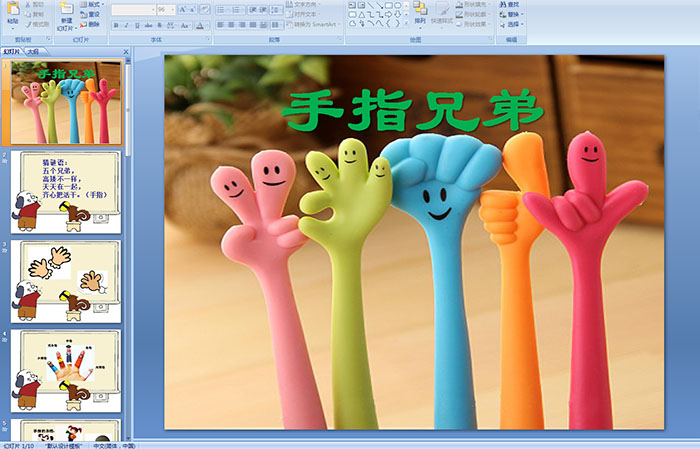This screenshot has width=700, height=449.
Task: Select the right brace shape
Action: [397, 23]
